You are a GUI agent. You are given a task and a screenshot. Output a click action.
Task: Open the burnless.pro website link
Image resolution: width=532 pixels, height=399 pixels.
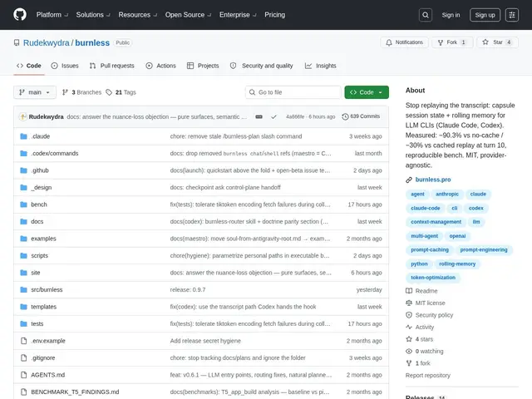tap(433, 180)
